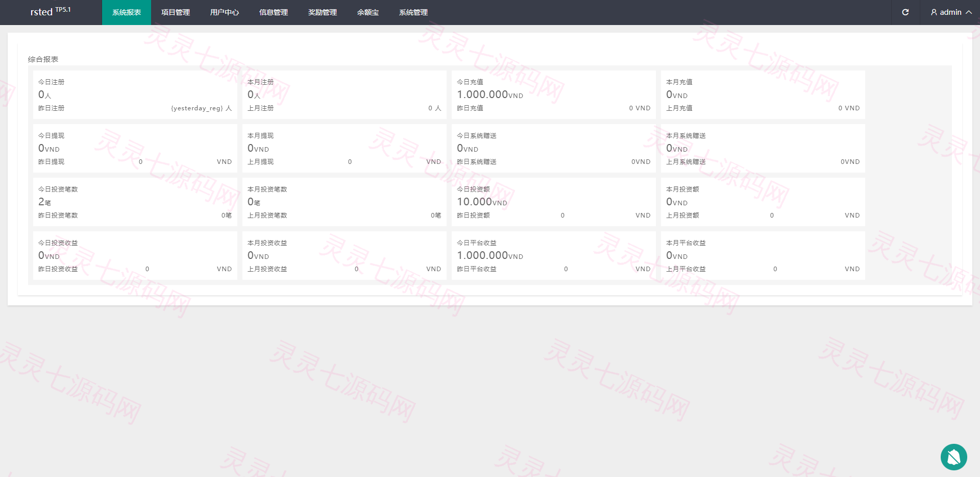Click the 本月平台收益 label
This screenshot has height=477, width=980.
(x=686, y=243)
